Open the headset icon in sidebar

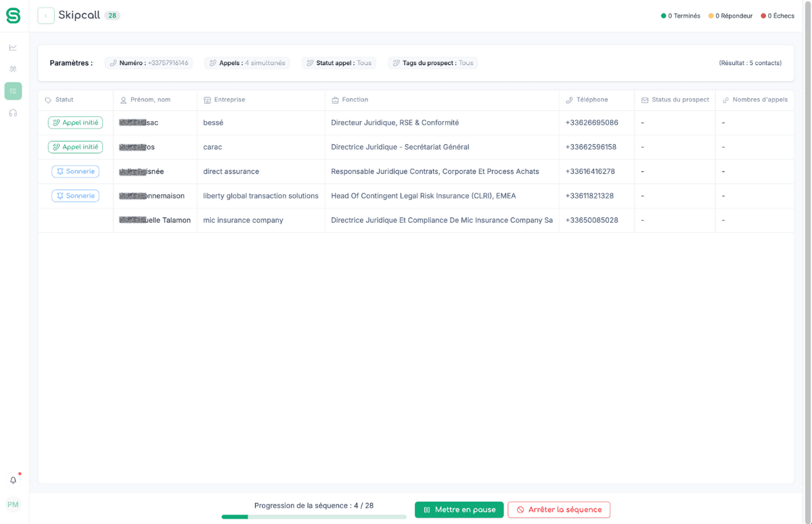(13, 113)
